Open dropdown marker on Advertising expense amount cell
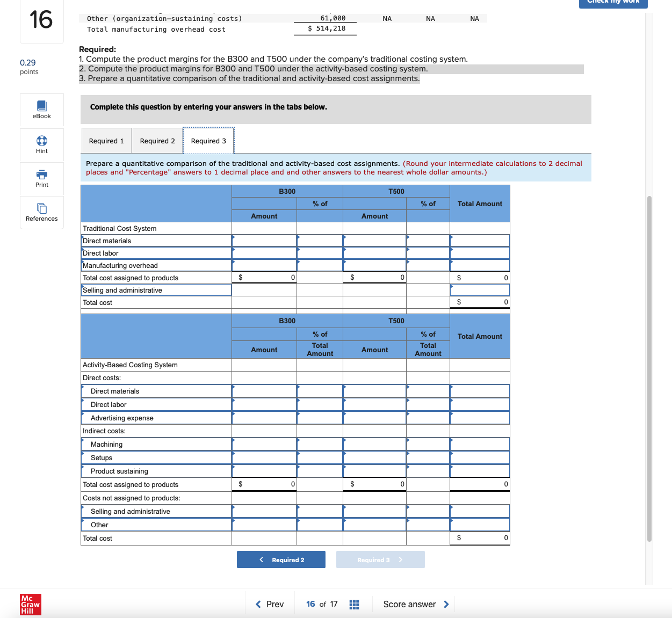This screenshot has width=672, height=618. pyautogui.click(x=233, y=415)
